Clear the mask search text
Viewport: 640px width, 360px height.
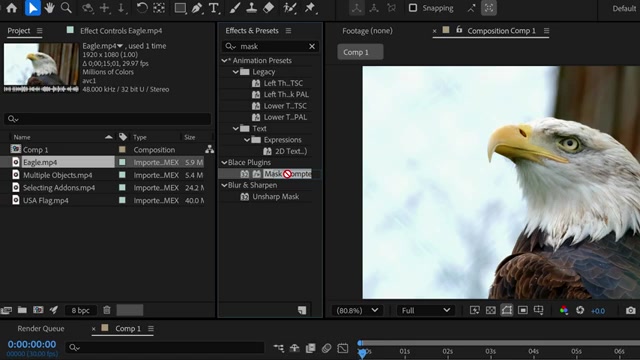pyautogui.click(x=312, y=46)
